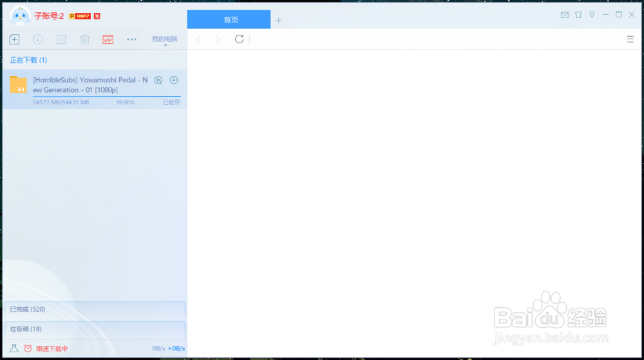Viewport: 644px width, 360px height.
Task: Click the 0B/s download speed indicator
Action: click(158, 348)
